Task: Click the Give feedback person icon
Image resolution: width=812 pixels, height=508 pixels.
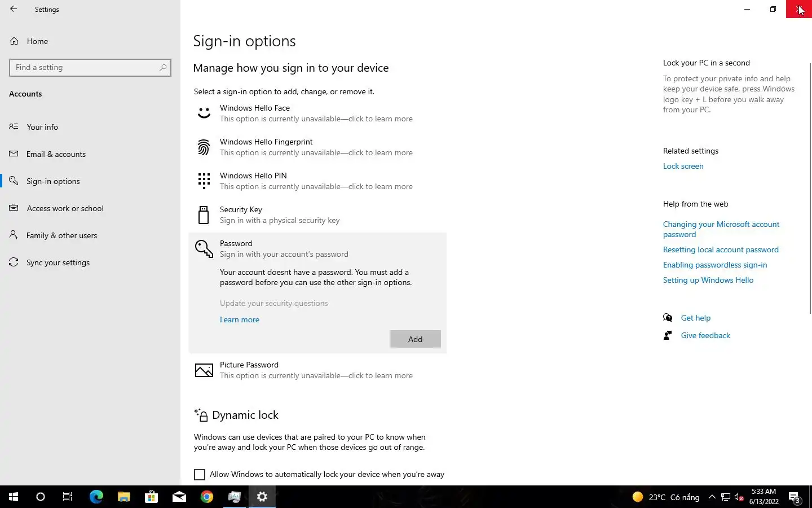Action: (668, 335)
